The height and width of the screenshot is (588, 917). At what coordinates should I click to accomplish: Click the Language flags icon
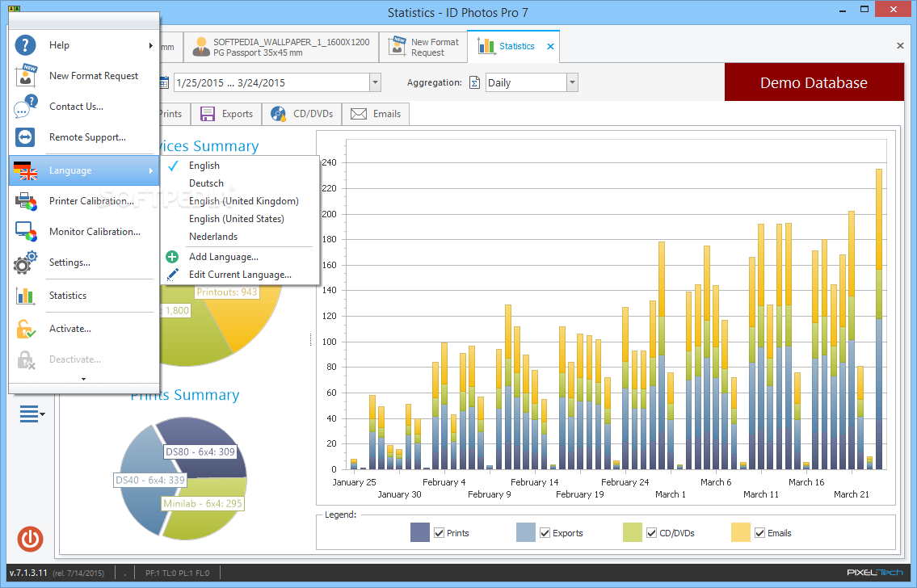(x=25, y=170)
